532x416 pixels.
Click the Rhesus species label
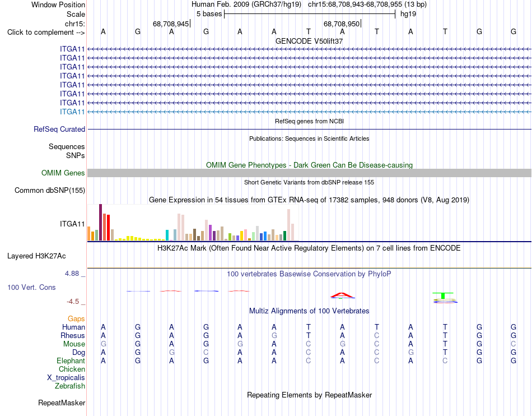(73, 335)
